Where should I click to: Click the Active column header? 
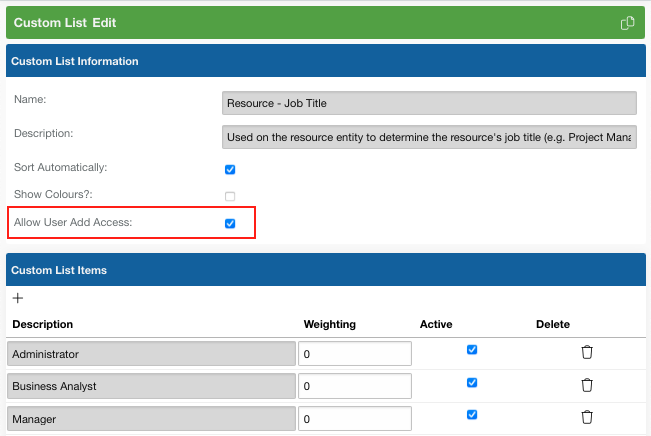coord(436,324)
